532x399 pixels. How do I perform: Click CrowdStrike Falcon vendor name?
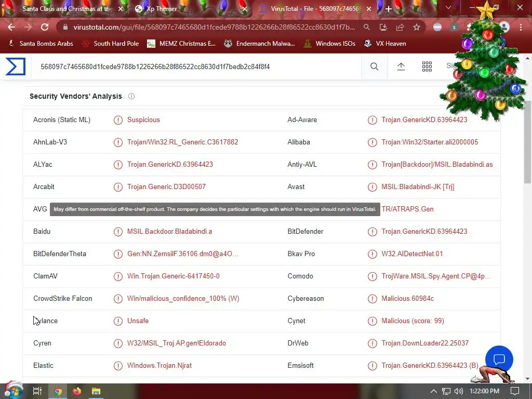tap(63, 299)
